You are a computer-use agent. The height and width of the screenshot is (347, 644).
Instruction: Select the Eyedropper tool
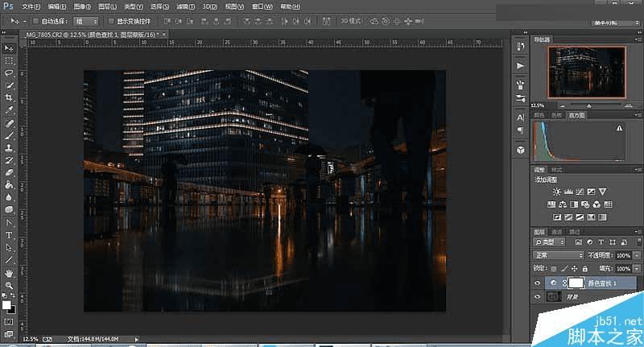[9, 109]
